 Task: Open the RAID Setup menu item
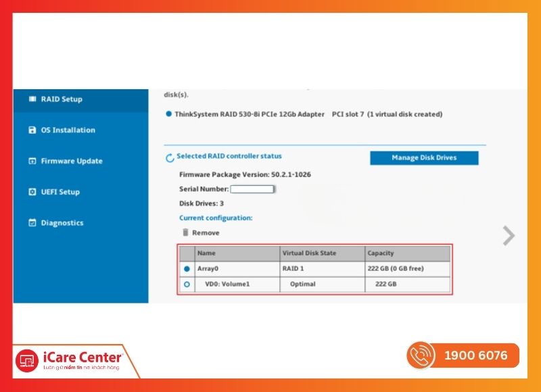80,99
